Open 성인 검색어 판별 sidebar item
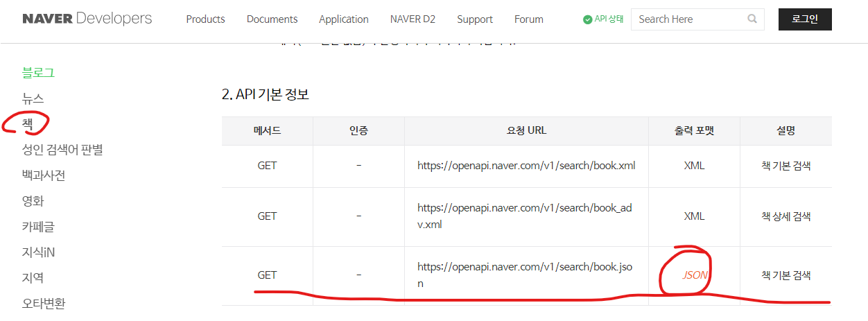 coord(62,149)
